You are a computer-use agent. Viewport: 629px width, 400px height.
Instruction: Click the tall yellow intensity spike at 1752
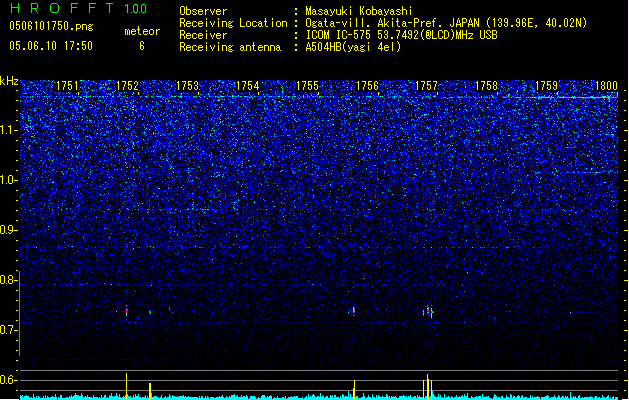[x=127, y=386]
